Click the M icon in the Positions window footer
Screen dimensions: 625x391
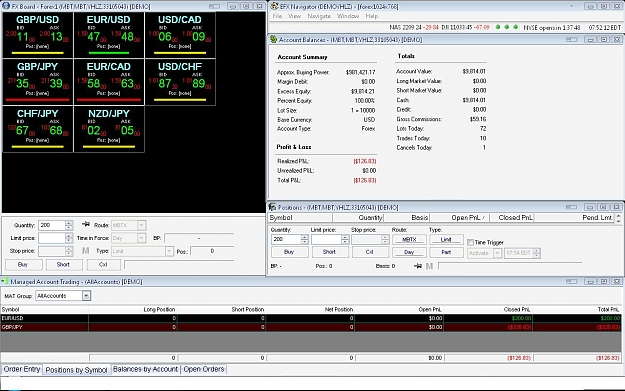[429, 266]
